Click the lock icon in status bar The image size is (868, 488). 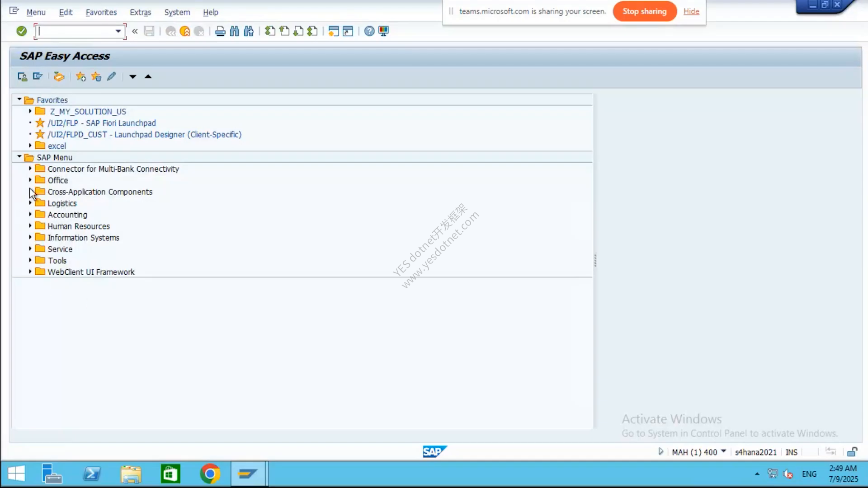coord(852,451)
